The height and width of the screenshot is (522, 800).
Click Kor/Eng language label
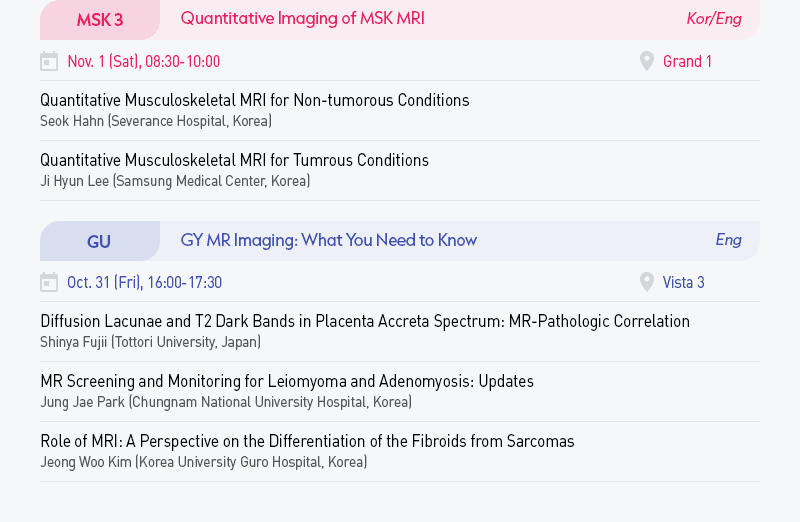pyautogui.click(x=713, y=18)
